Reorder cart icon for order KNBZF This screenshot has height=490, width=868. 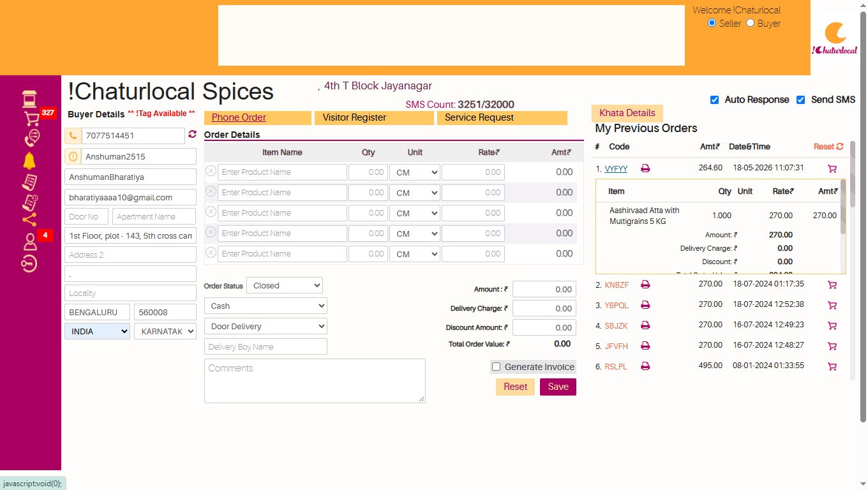(x=832, y=285)
